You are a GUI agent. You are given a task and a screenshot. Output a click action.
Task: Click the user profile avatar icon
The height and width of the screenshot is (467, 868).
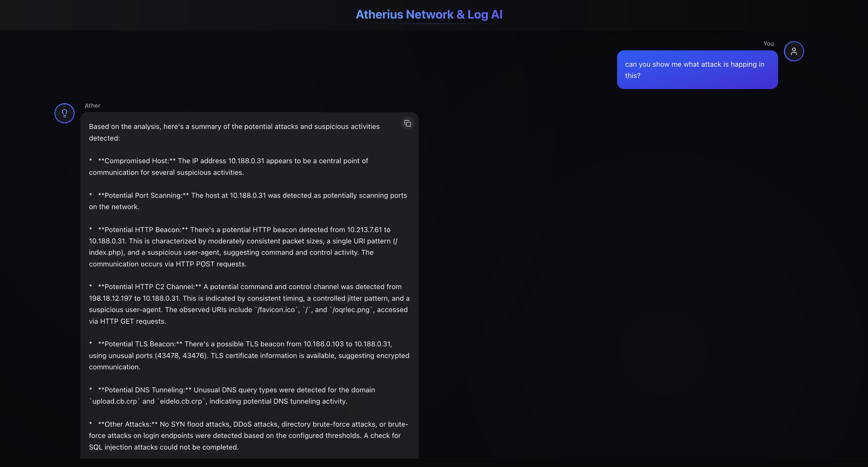point(794,51)
